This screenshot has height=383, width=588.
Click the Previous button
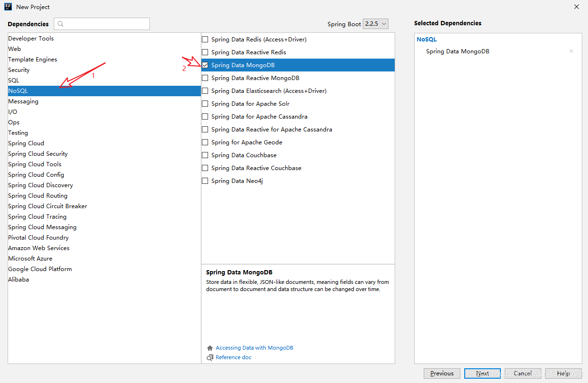442,373
